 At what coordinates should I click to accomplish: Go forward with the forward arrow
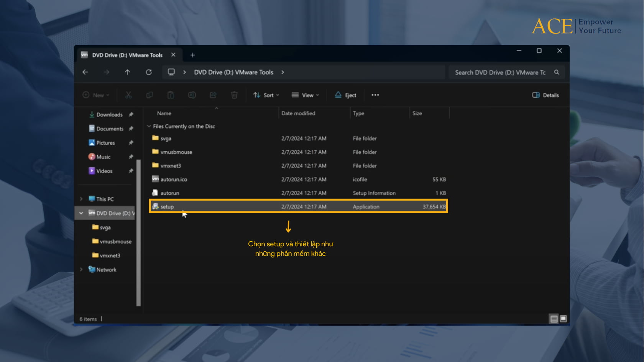click(x=106, y=72)
